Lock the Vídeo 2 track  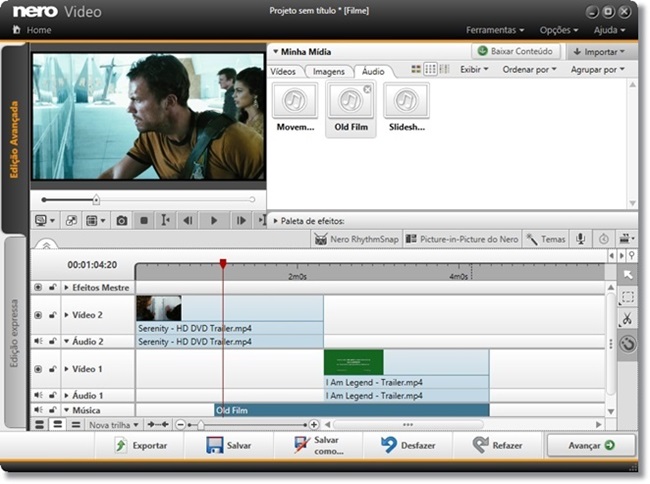[x=53, y=315]
